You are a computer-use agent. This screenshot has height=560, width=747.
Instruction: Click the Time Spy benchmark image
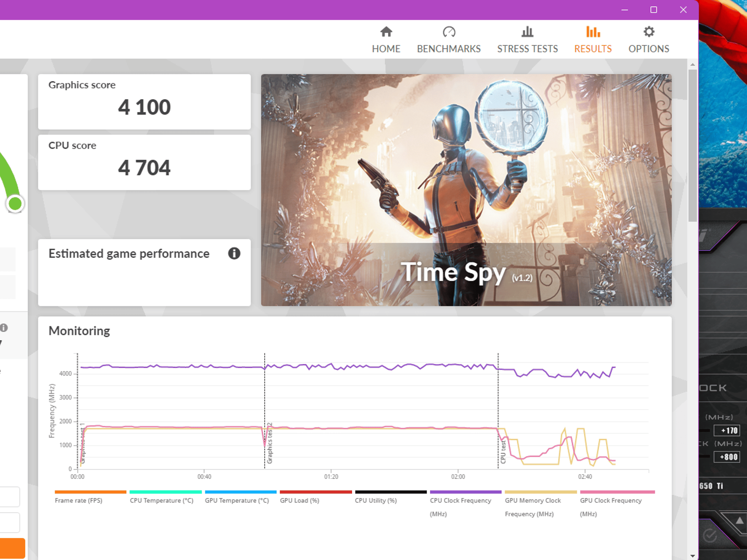466,190
